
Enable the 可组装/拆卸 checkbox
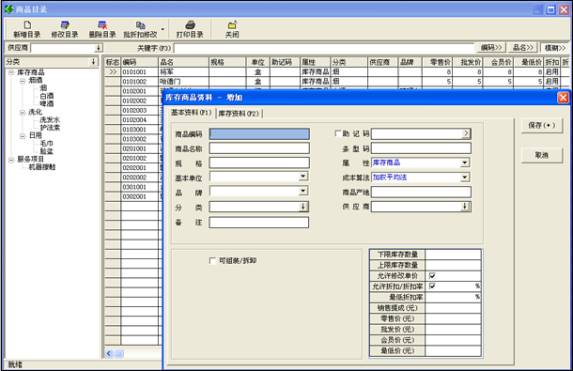point(212,260)
